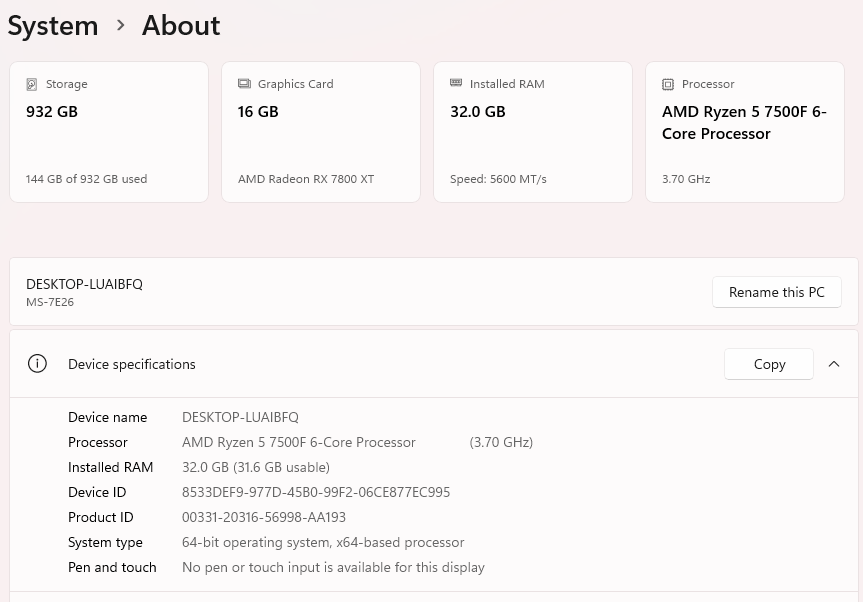
Task: Click the Storage drive icon
Action: coord(32,85)
